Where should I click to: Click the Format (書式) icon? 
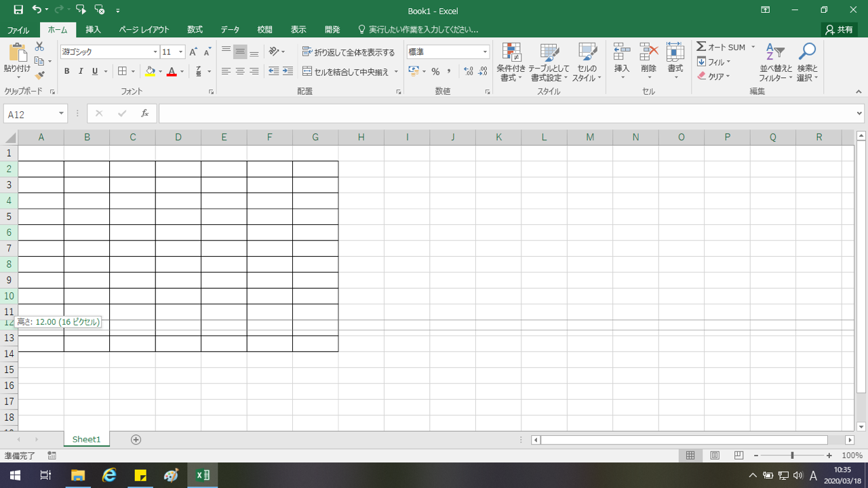[x=675, y=53]
